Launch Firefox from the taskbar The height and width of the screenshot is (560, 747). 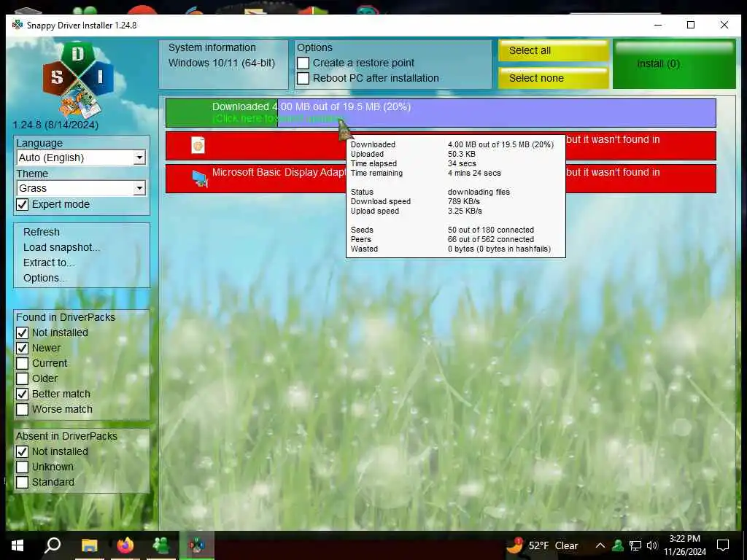(125, 545)
